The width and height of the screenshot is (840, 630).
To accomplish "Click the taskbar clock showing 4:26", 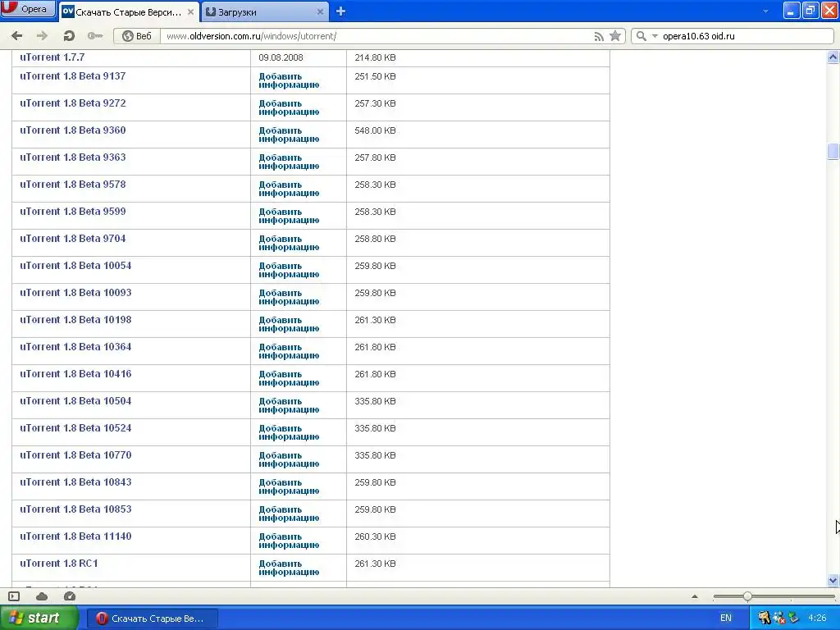I will tap(818, 618).
